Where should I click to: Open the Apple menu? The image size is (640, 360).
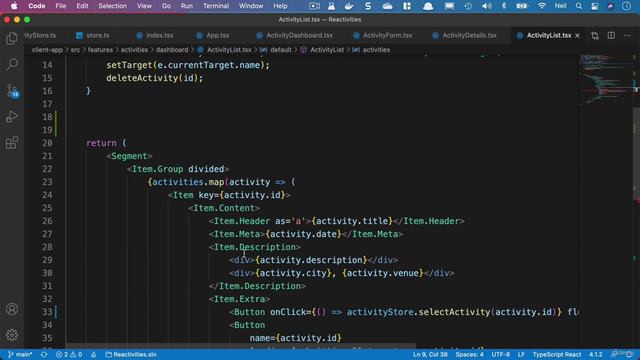14,6
